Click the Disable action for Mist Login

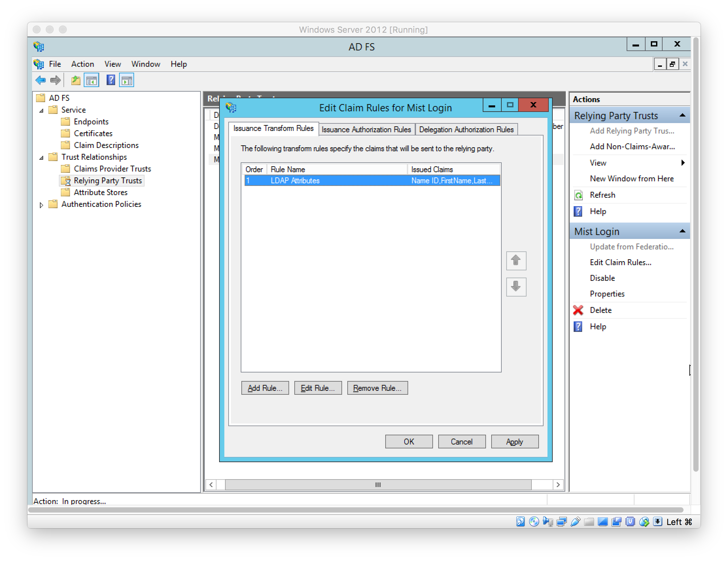[602, 278]
